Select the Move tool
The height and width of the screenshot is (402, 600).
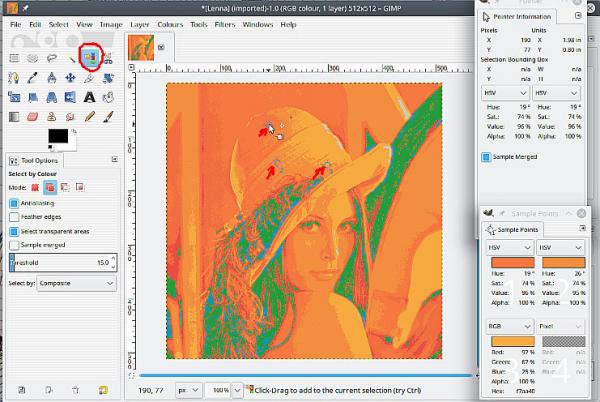coord(71,78)
